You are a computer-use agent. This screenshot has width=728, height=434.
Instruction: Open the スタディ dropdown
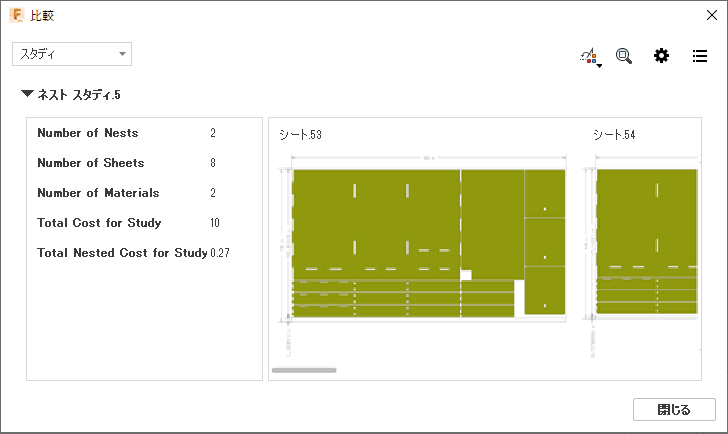72,54
